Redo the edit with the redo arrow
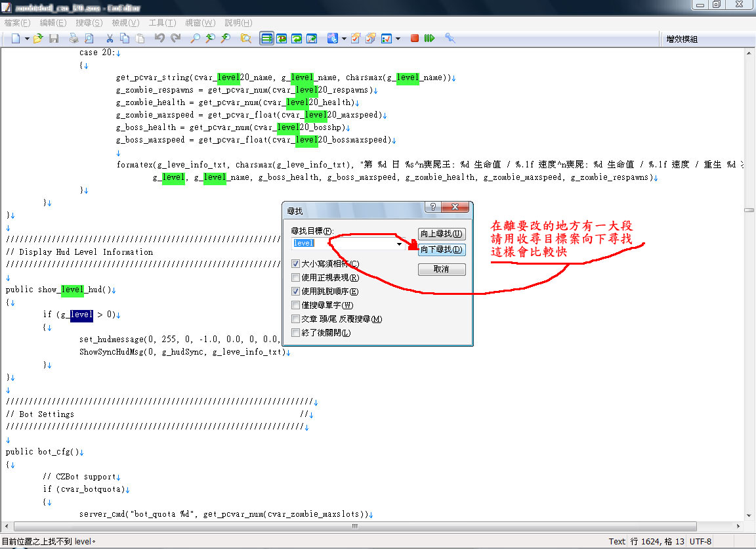This screenshot has width=756, height=549. (x=175, y=39)
